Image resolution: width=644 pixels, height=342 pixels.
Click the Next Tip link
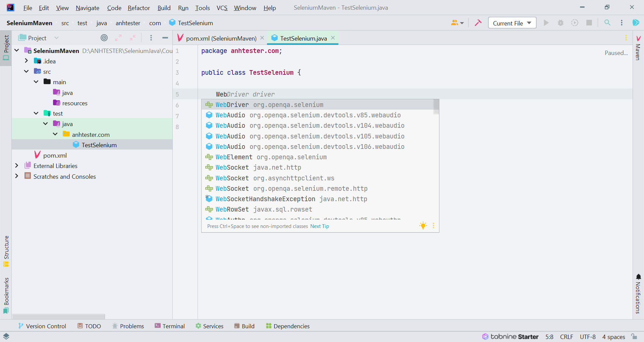point(319,226)
